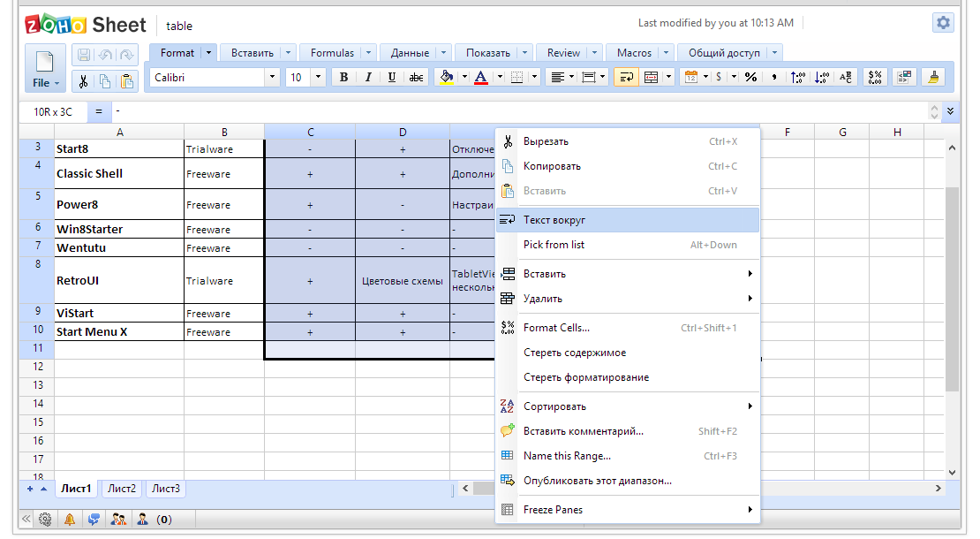Click the date format calendar icon
The image size is (980, 539).
pos(690,77)
